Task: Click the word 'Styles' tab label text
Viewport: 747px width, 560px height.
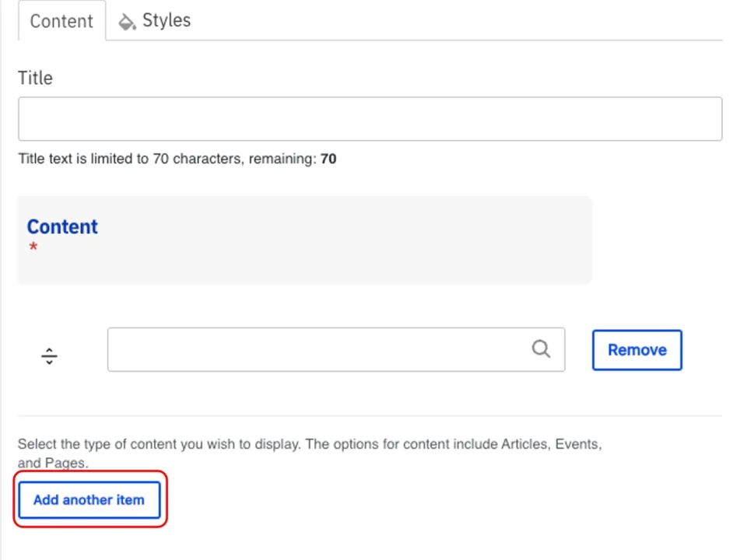Action: [x=167, y=21]
